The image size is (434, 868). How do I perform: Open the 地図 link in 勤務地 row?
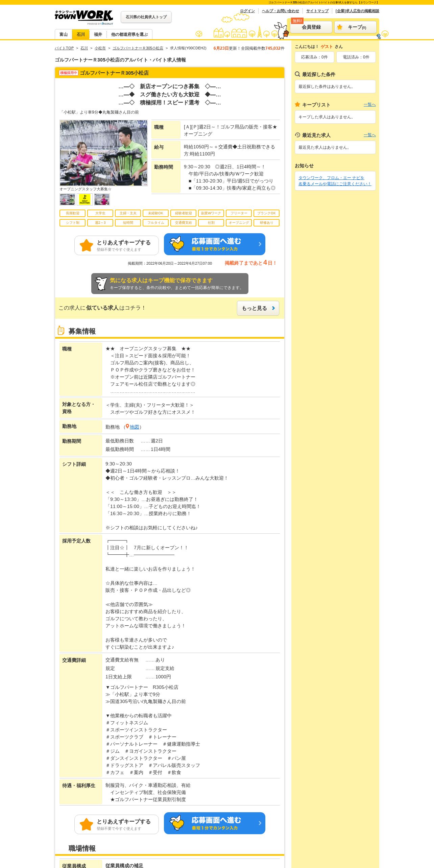pyautogui.click(x=135, y=427)
